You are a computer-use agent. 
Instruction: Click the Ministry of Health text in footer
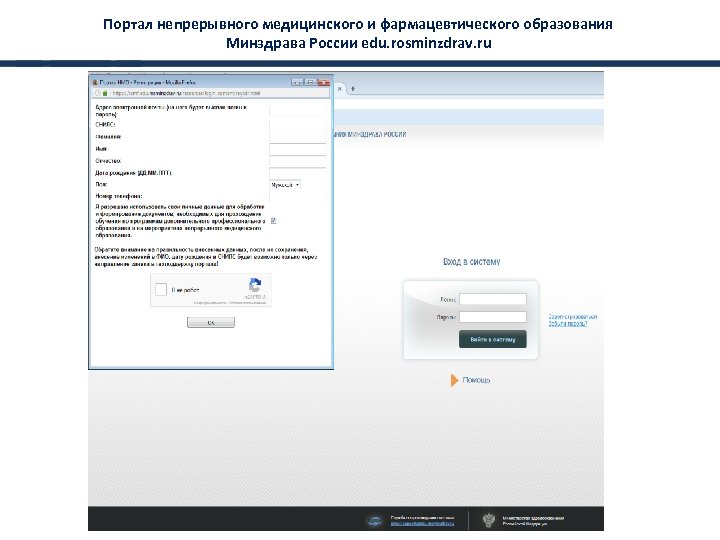533,521
